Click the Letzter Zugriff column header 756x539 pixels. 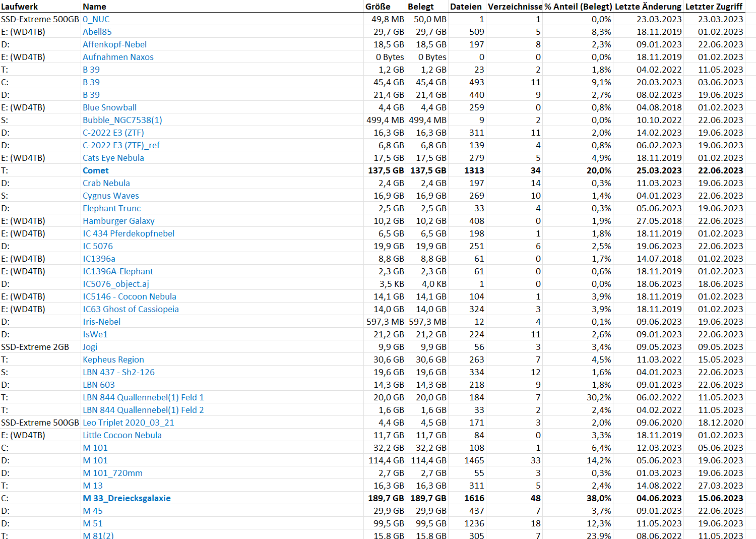(x=714, y=7)
